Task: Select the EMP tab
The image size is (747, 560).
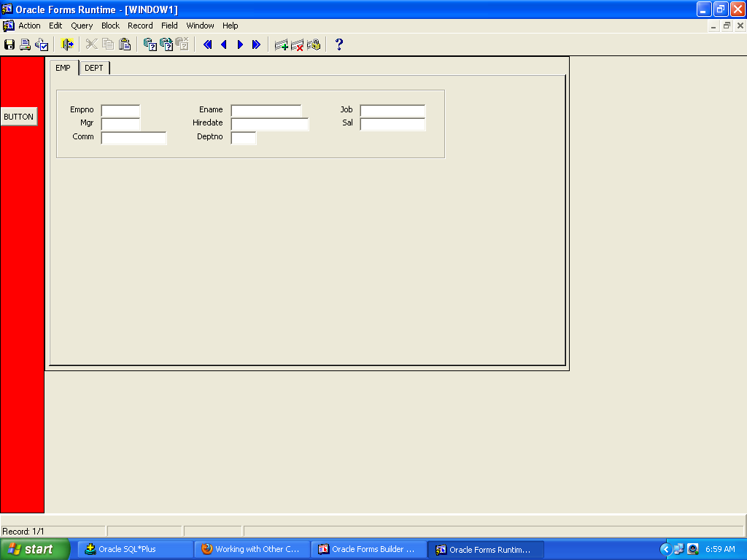Action: tap(63, 68)
